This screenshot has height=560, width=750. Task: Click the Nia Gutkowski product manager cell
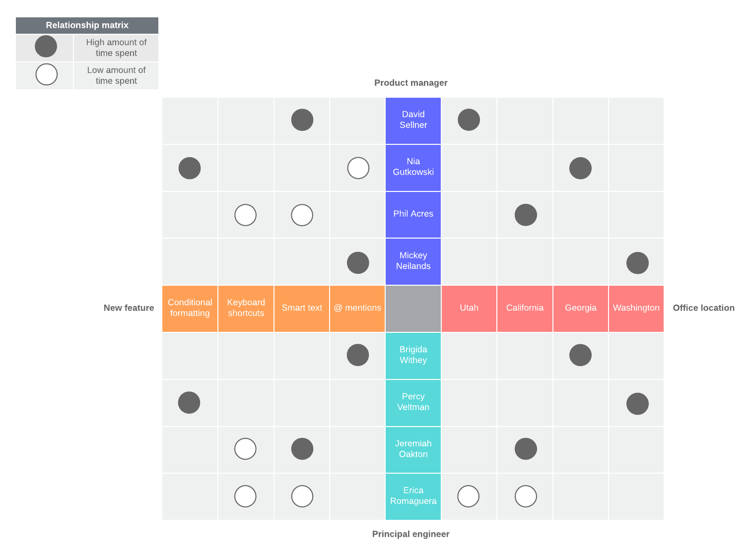[x=413, y=167]
